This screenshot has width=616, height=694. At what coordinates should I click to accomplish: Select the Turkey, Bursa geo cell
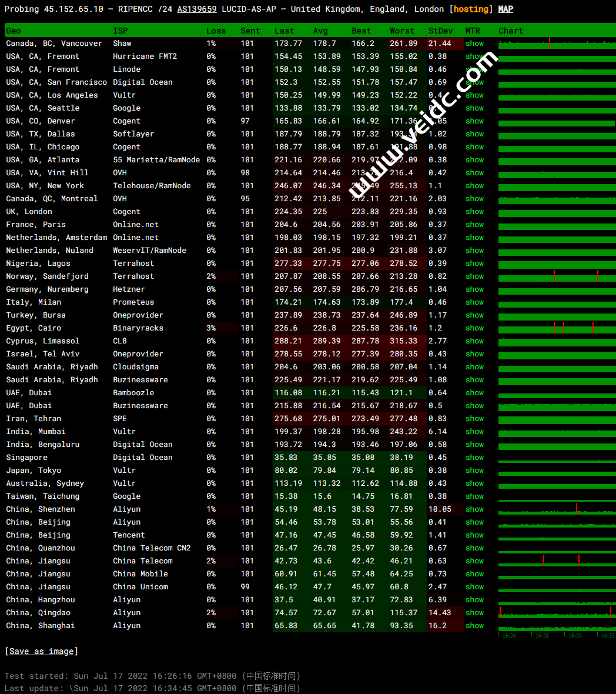36,315
